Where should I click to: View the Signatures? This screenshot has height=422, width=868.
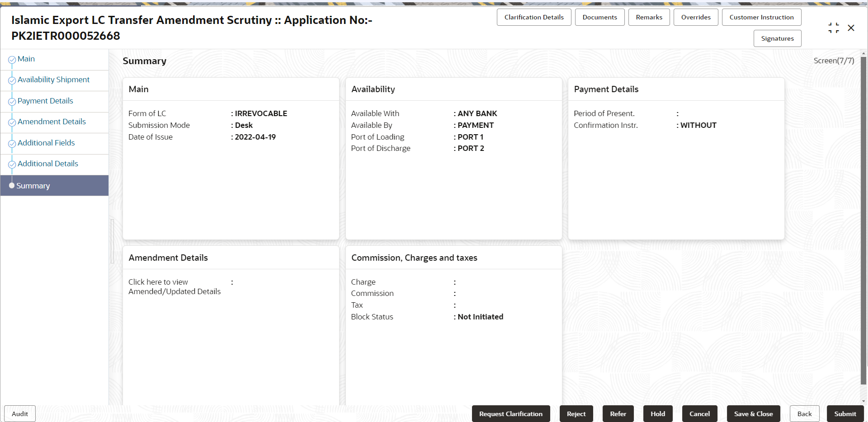(x=777, y=38)
